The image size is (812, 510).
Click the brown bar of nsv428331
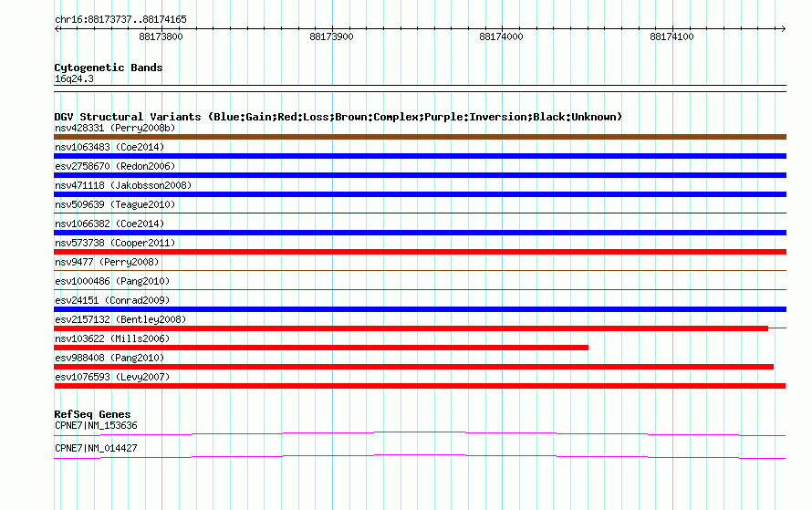coord(420,137)
